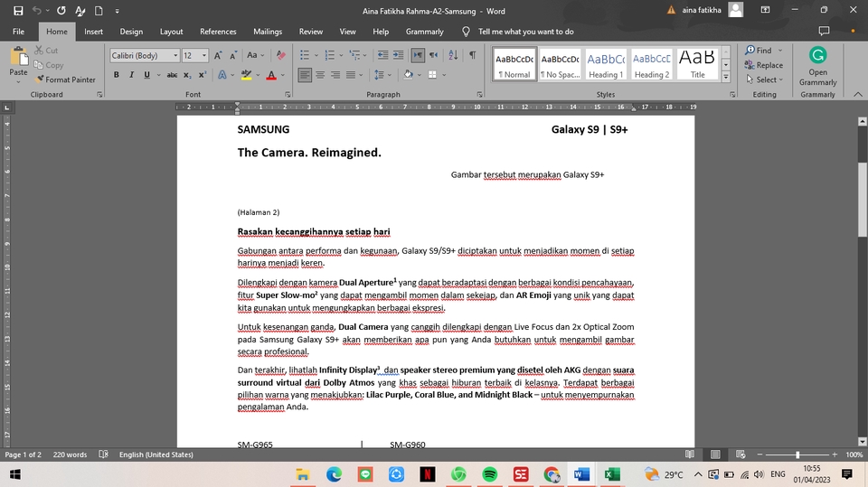
Task: Save the document with the floppy disk icon
Action: tap(18, 11)
